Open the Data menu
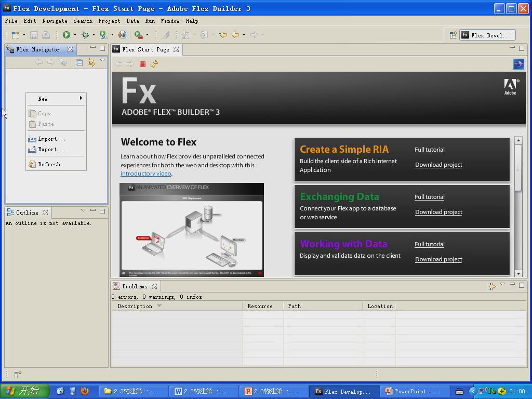Image resolution: width=532 pixels, height=399 pixels. tap(132, 21)
